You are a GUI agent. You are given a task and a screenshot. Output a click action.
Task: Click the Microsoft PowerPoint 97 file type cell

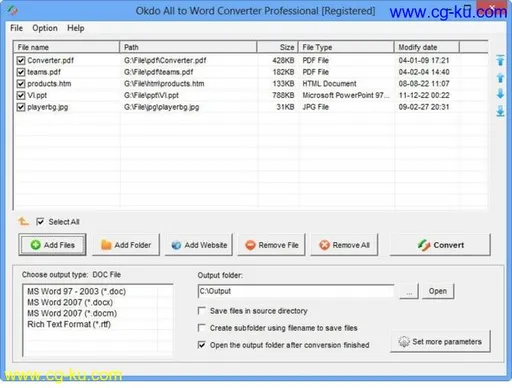pos(346,95)
